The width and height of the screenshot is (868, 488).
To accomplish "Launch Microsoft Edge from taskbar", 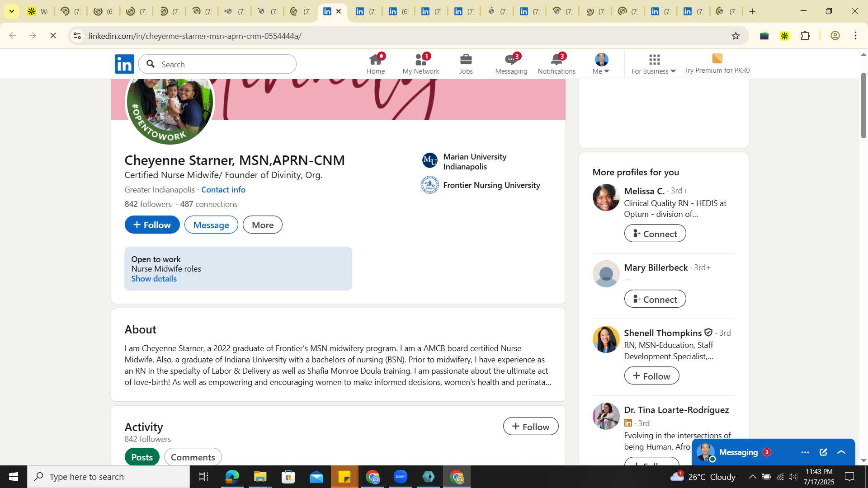I will coord(232,477).
